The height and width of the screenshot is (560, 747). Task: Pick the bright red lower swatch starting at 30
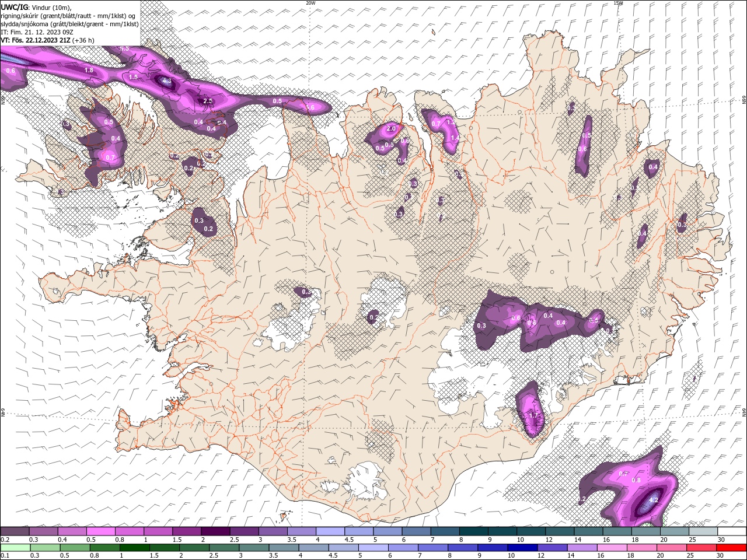(x=731, y=548)
